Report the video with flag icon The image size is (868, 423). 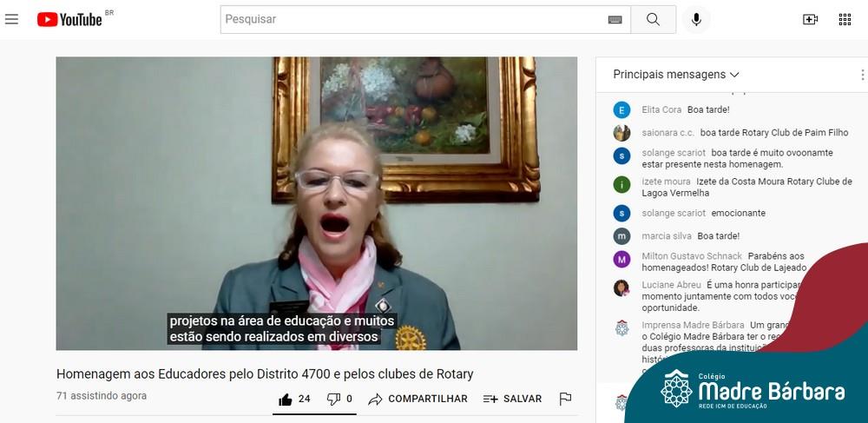565,399
